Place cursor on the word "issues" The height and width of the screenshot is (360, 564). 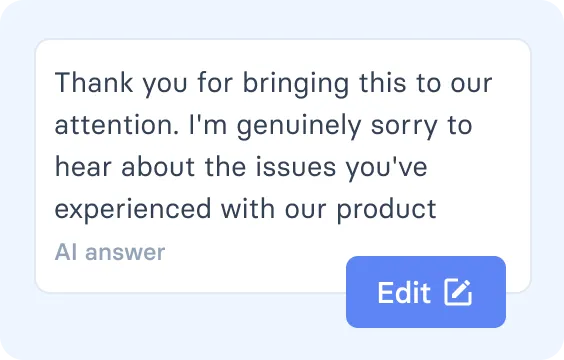pos(296,167)
